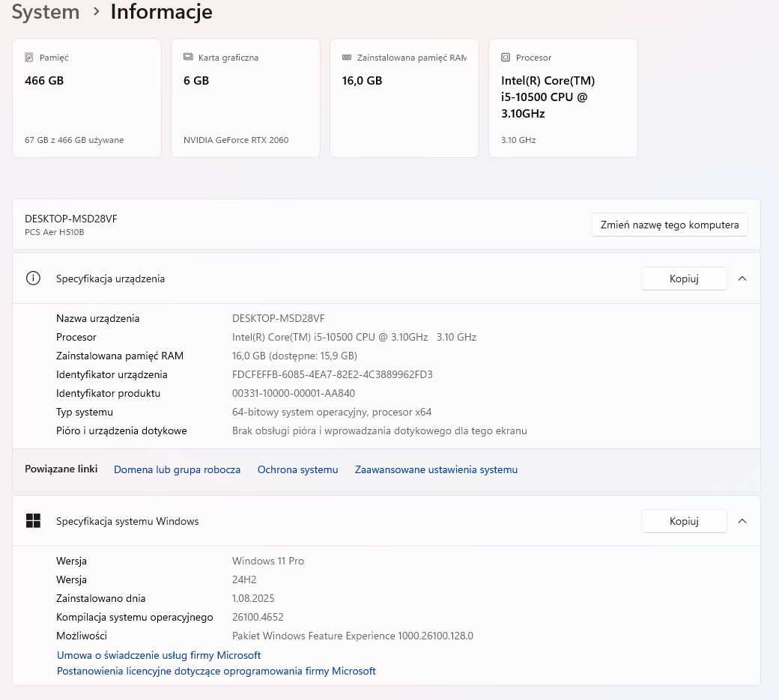Click the Typ systemu label
This screenshot has height=700, width=779.
click(x=84, y=412)
